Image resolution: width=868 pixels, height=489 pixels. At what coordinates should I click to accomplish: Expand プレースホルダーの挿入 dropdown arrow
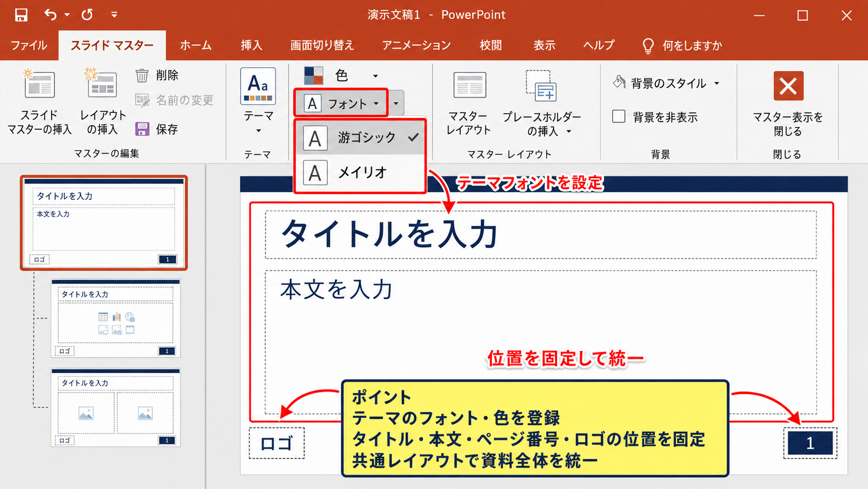(x=569, y=131)
